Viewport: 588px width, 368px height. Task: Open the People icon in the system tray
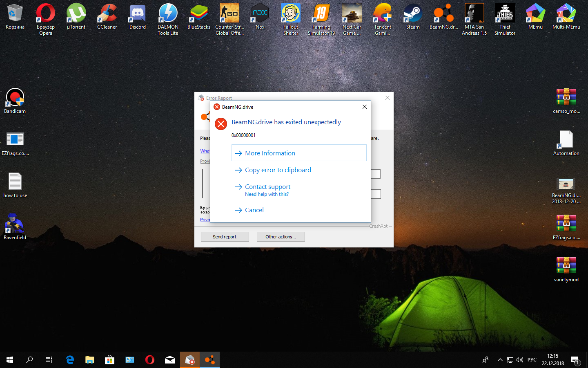(x=486, y=360)
